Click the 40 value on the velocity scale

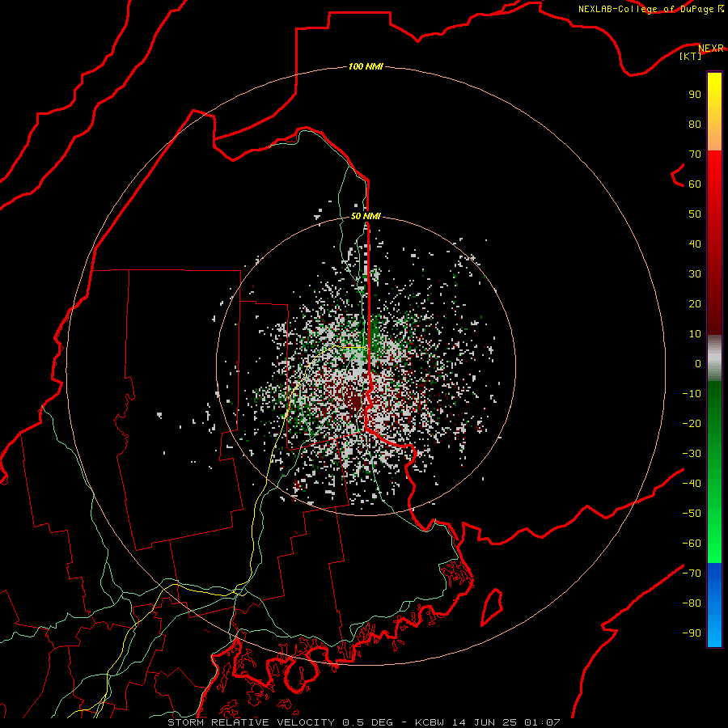[x=695, y=244]
